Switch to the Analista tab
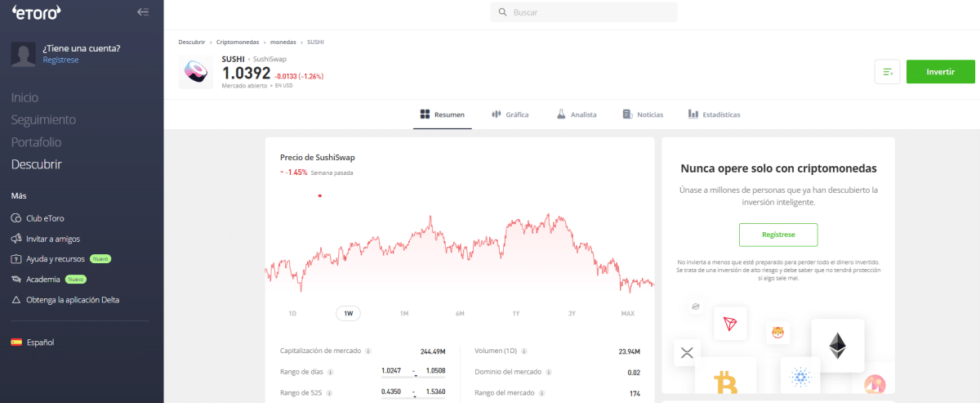980x403 pixels. pyautogui.click(x=577, y=114)
